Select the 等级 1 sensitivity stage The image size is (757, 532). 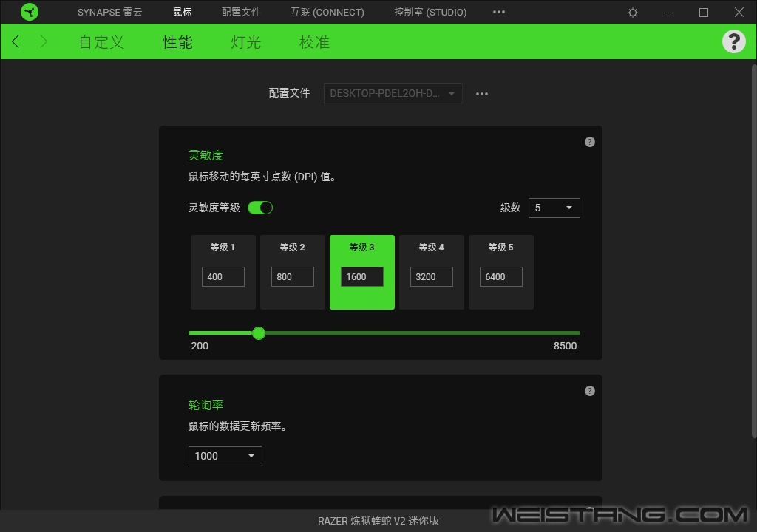[x=223, y=272]
